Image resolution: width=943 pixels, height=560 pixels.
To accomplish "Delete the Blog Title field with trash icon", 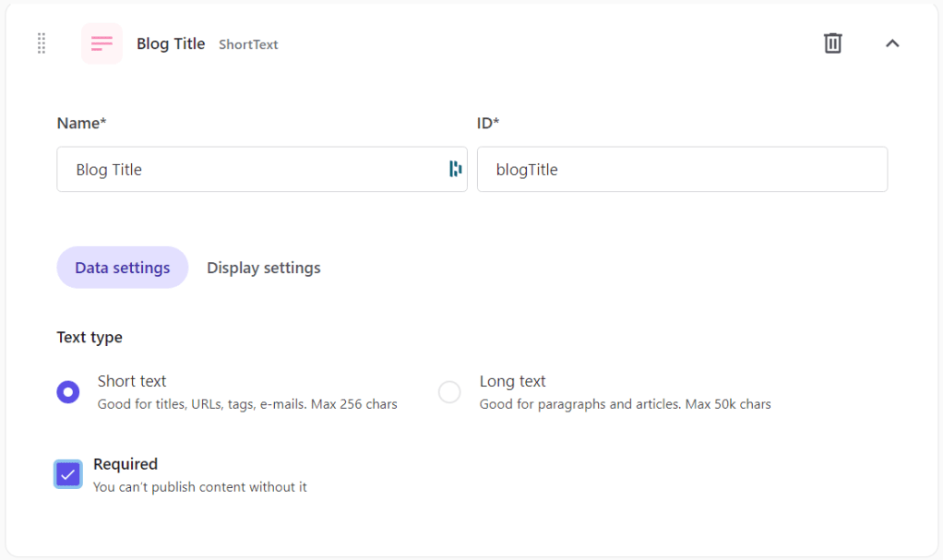I will (x=832, y=43).
